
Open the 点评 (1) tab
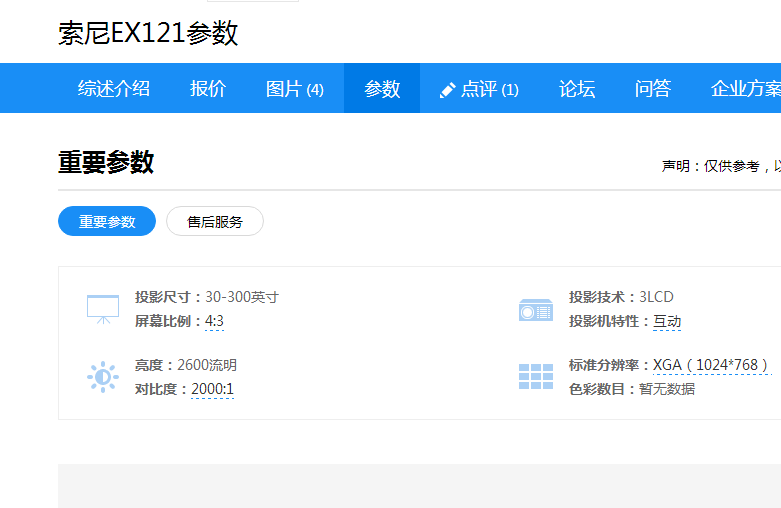point(479,89)
